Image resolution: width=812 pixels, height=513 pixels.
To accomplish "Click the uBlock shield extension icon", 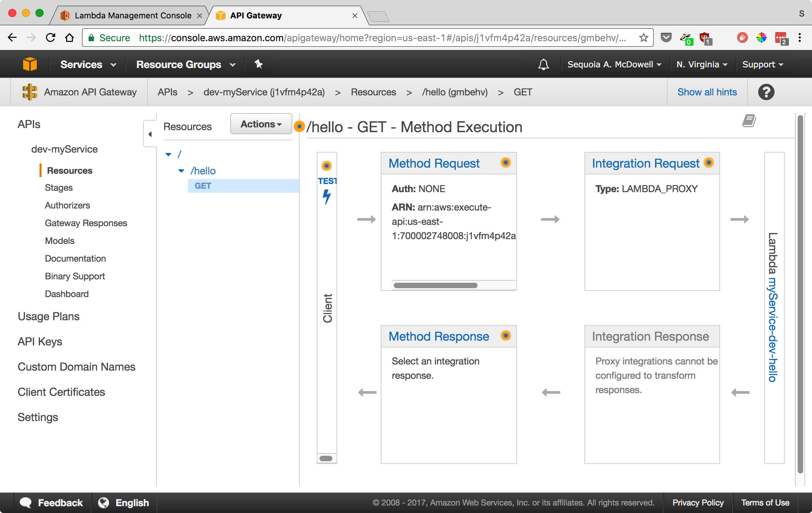I will point(705,38).
